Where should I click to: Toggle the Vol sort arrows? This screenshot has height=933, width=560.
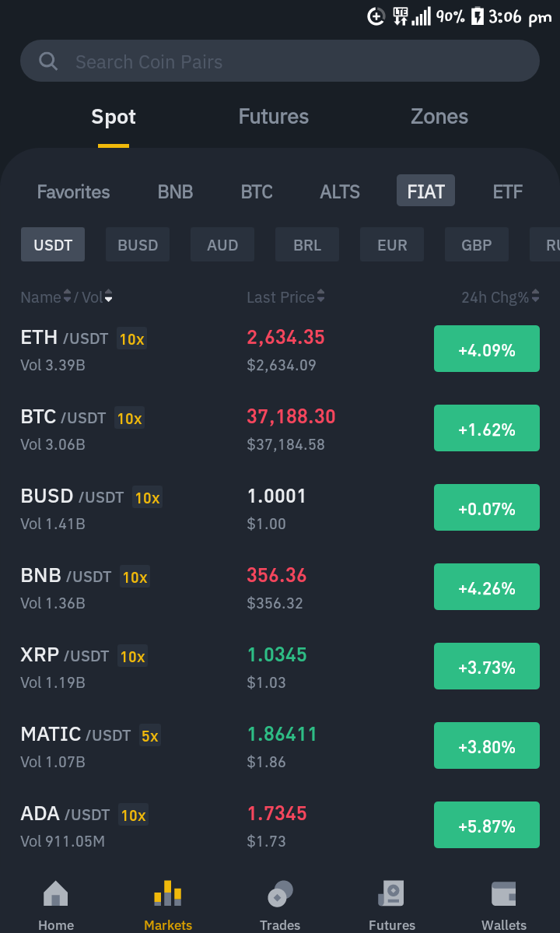tap(108, 296)
